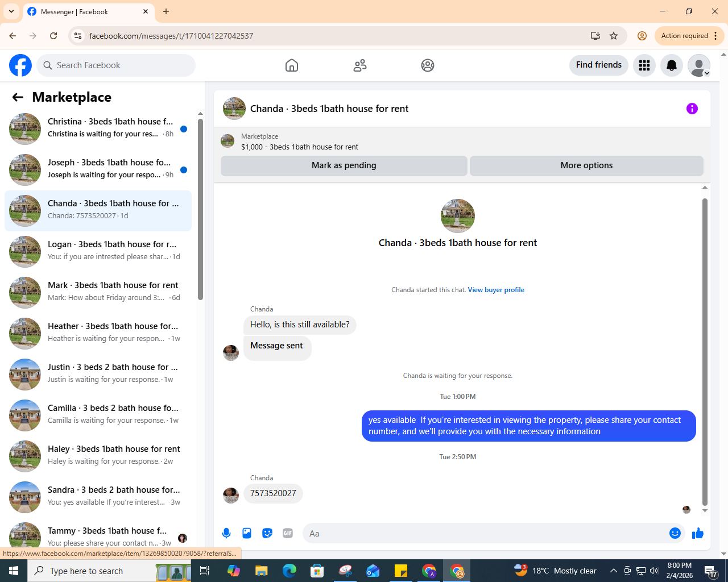Image resolution: width=728 pixels, height=582 pixels.
Task: Open the Chrome profile icon
Action: (x=642, y=36)
